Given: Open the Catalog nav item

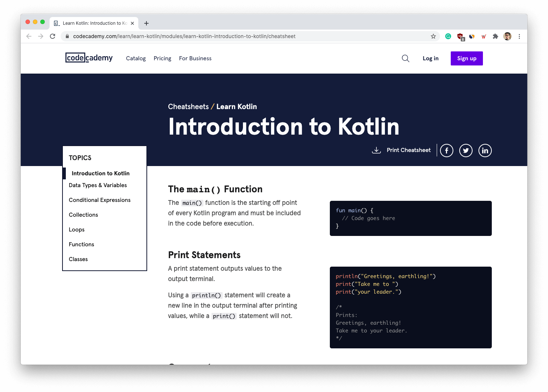Looking at the screenshot, I should pyautogui.click(x=136, y=58).
